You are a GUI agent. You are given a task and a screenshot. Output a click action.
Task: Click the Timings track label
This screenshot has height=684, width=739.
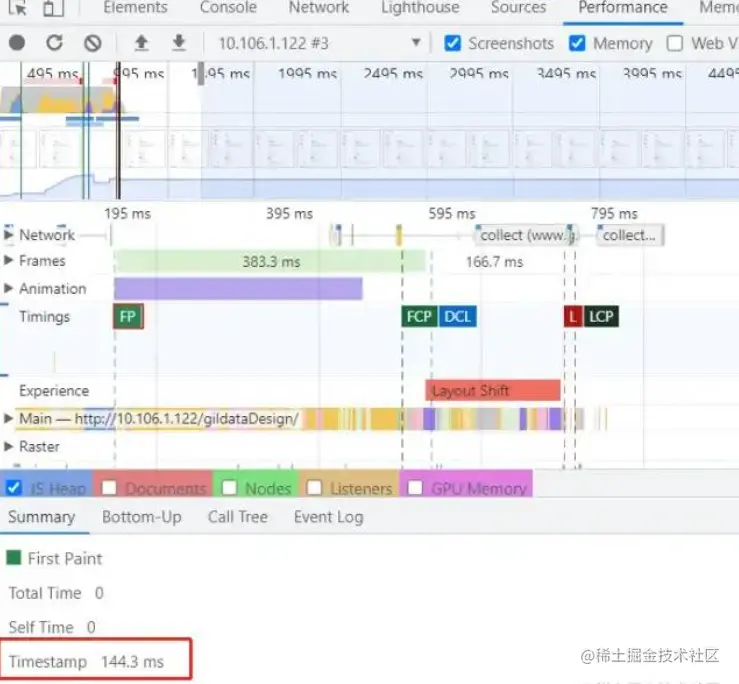(x=44, y=316)
